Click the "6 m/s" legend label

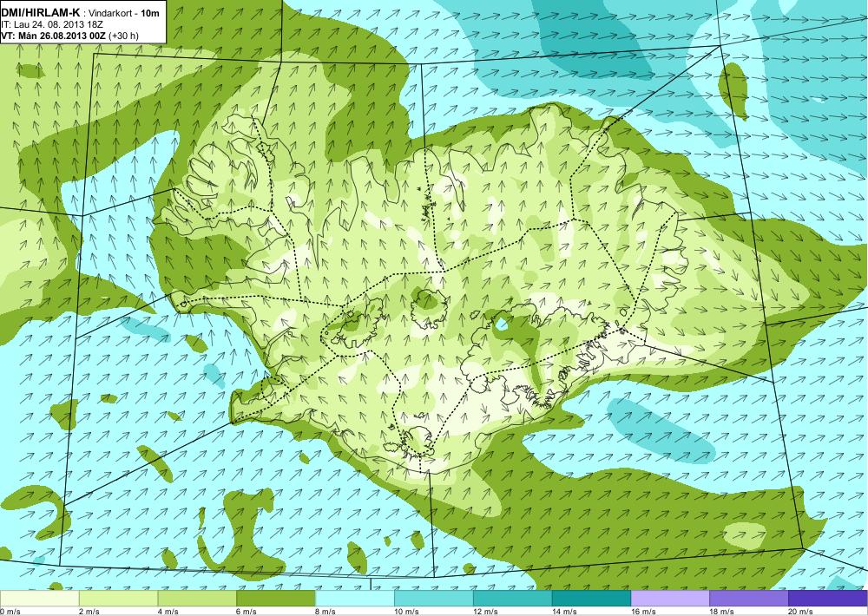click(x=247, y=612)
